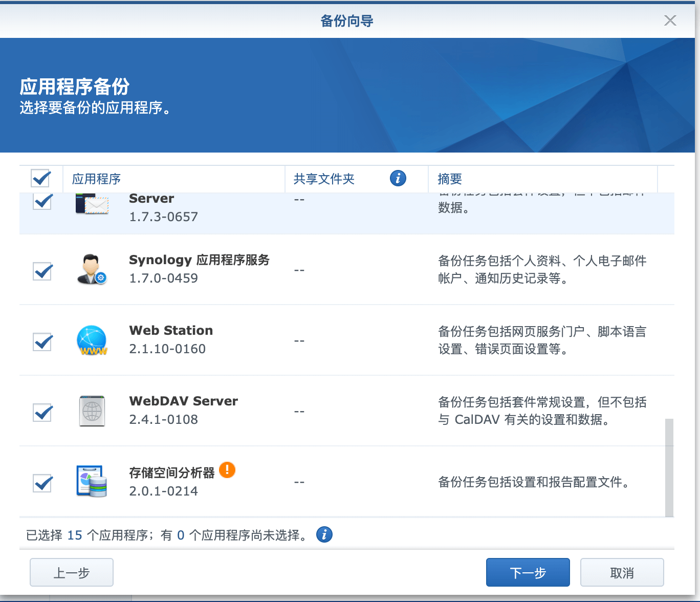
Task: Click the 摘要 column header
Action: point(450,179)
